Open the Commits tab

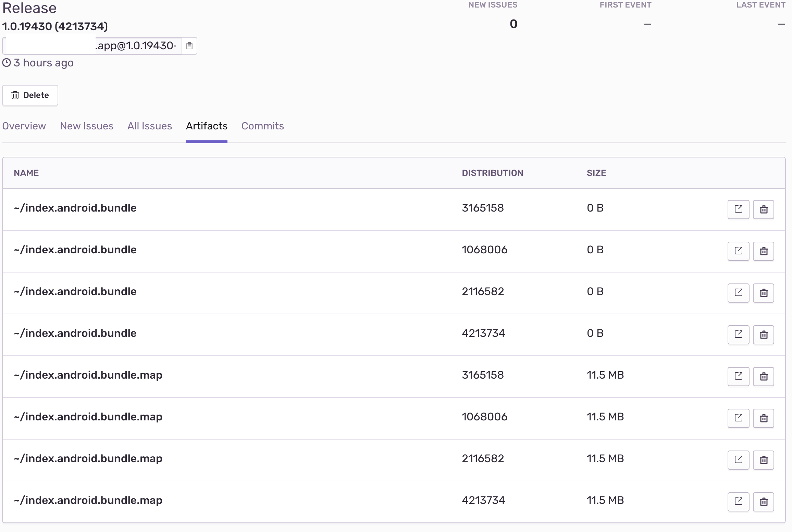(x=263, y=126)
